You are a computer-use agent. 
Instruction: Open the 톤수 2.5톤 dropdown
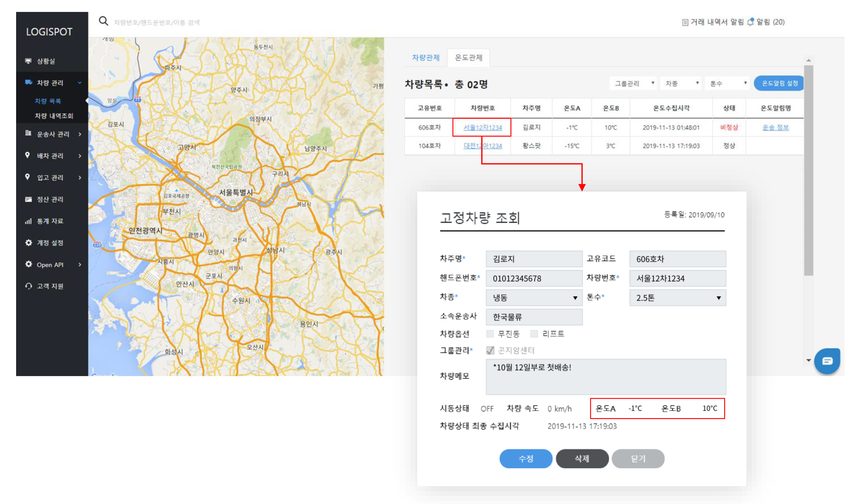click(x=677, y=298)
